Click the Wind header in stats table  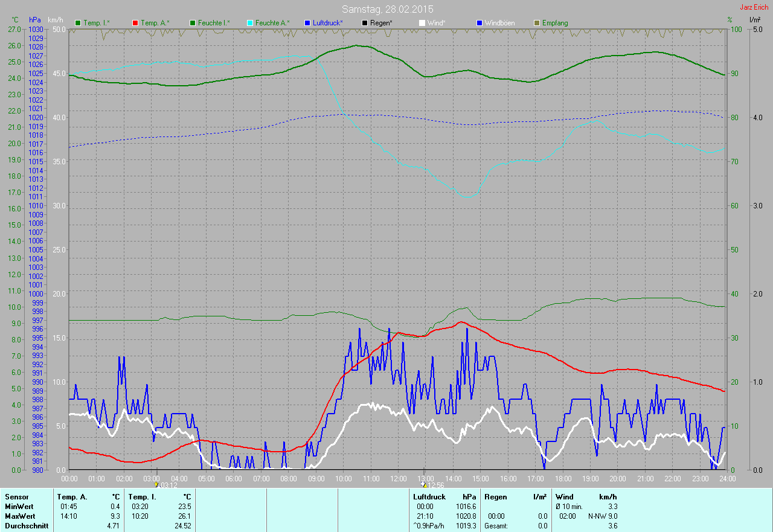[564, 497]
